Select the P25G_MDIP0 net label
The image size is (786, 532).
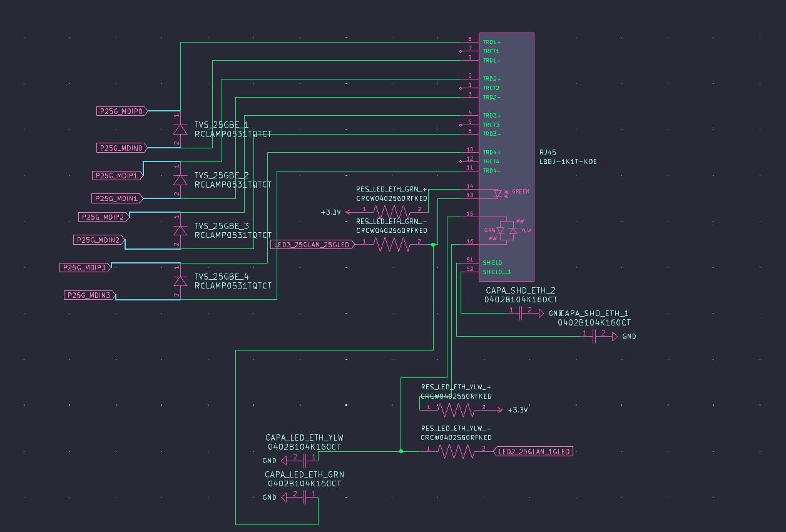point(121,111)
